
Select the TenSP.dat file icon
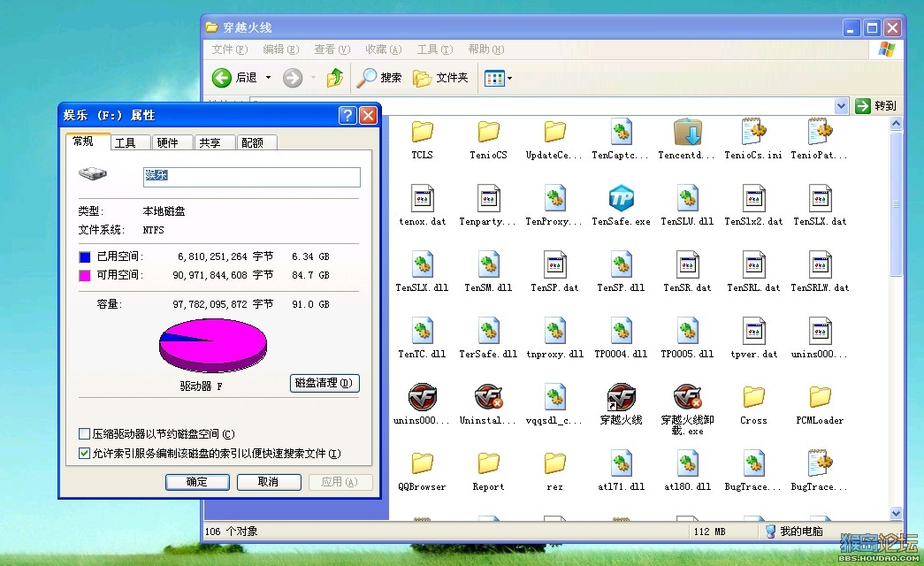[x=554, y=264]
